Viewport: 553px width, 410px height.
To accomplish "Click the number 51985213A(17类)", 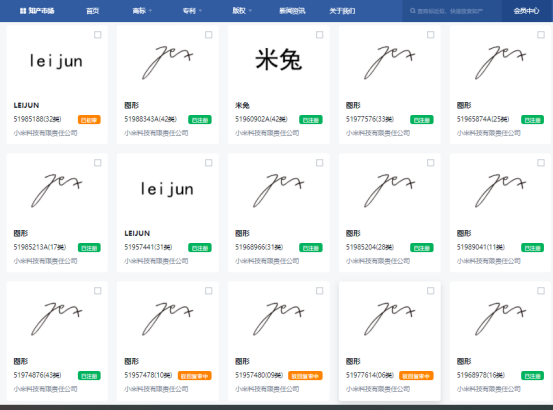I will click(x=40, y=247).
